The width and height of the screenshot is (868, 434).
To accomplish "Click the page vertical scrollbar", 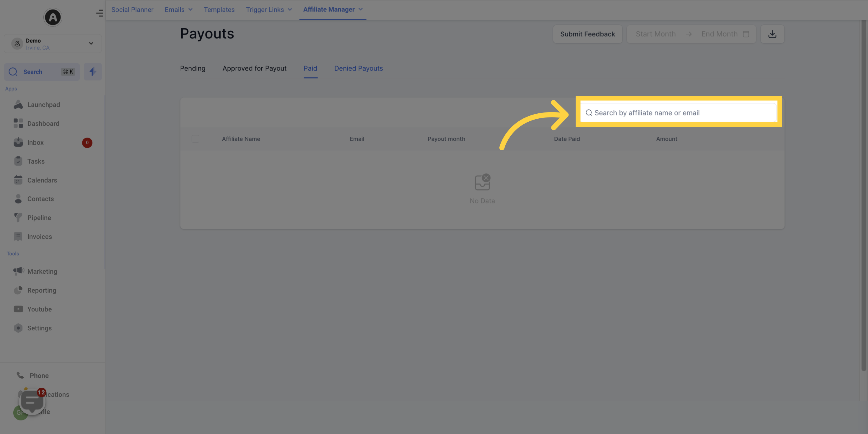I will [x=864, y=195].
